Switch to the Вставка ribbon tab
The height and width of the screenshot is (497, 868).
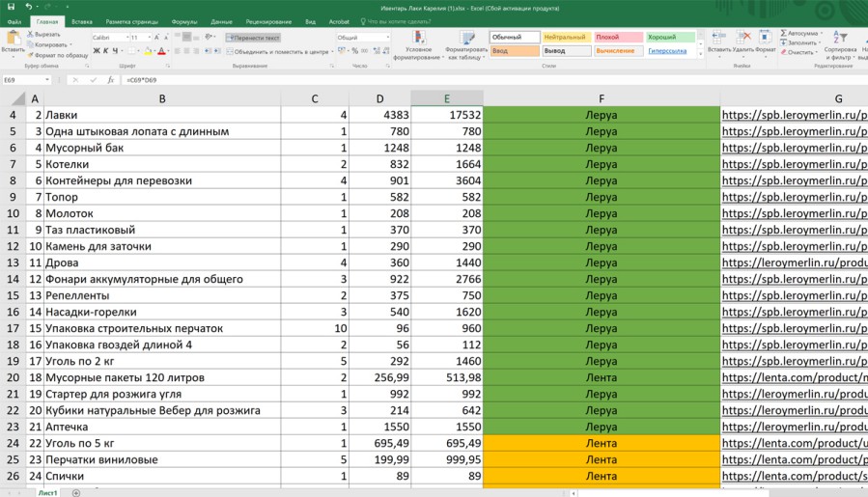[82, 20]
